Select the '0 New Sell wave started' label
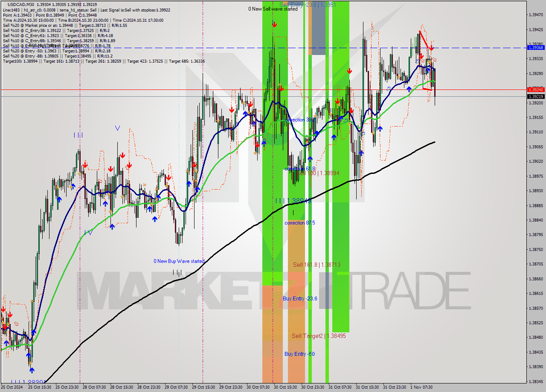The height and width of the screenshot is (392, 546). (273, 9)
